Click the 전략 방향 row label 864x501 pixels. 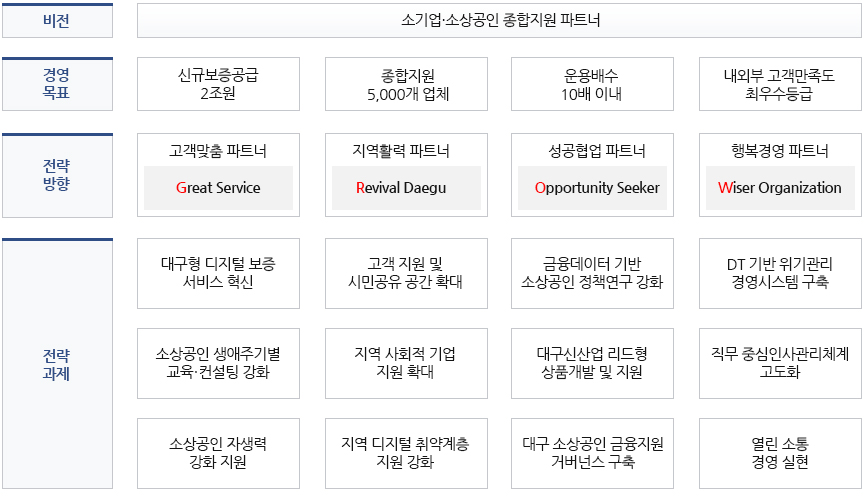pos(57,175)
